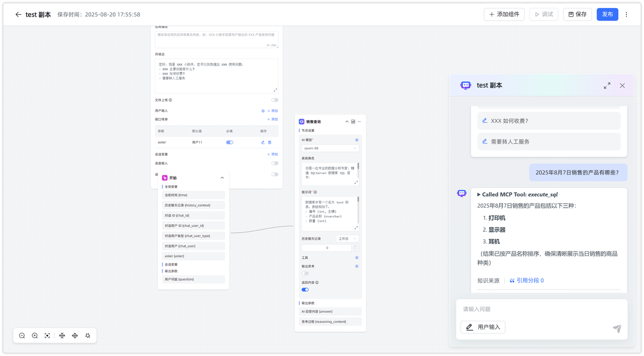Edit the asker parameter
The image size is (644, 356).
(x=263, y=142)
